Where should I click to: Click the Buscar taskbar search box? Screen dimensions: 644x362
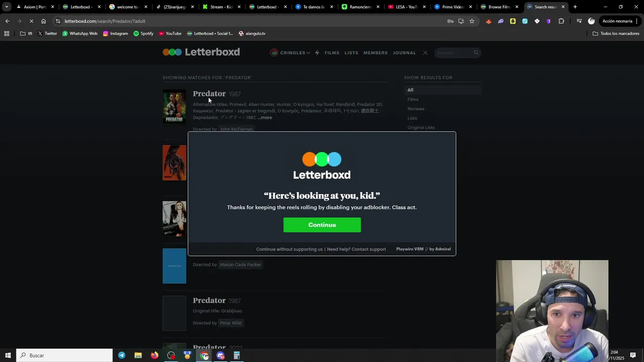click(x=64, y=355)
